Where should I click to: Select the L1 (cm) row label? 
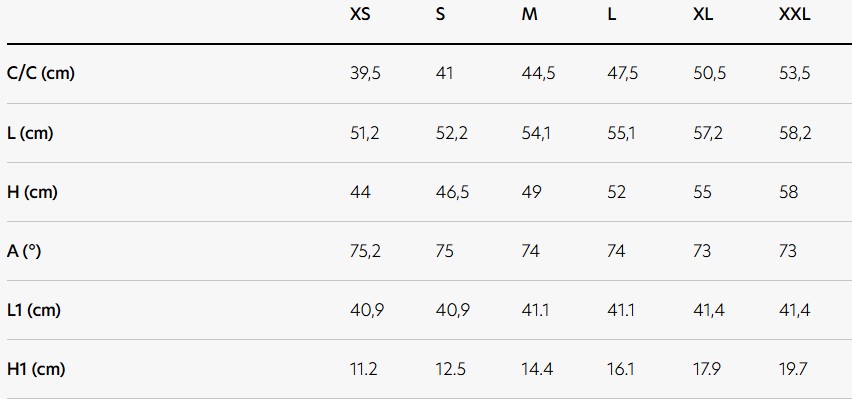pyautogui.click(x=34, y=310)
